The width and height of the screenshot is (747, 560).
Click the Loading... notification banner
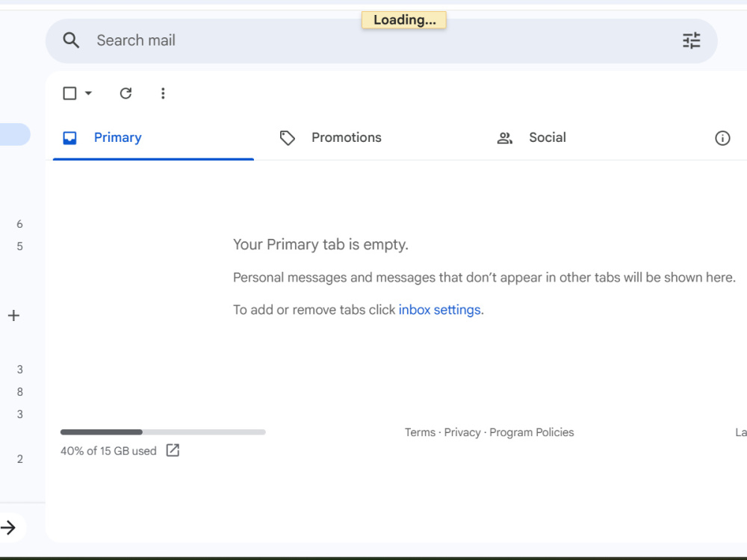(x=404, y=20)
